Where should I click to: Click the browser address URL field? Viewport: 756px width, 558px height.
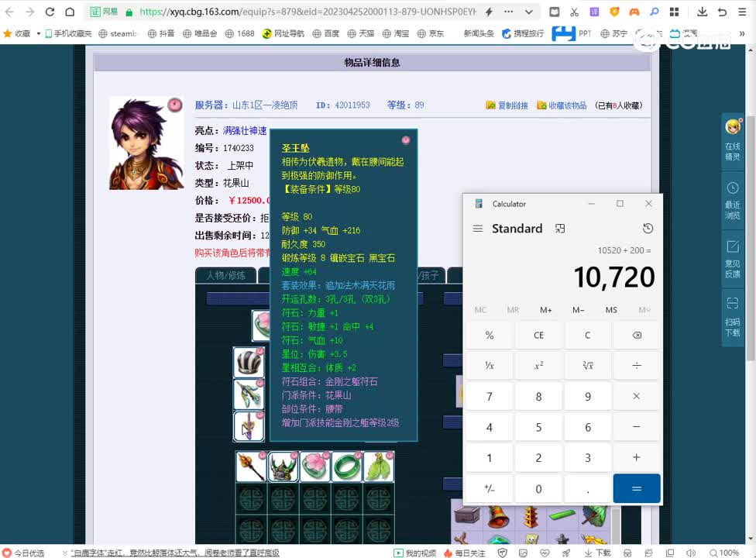point(308,12)
